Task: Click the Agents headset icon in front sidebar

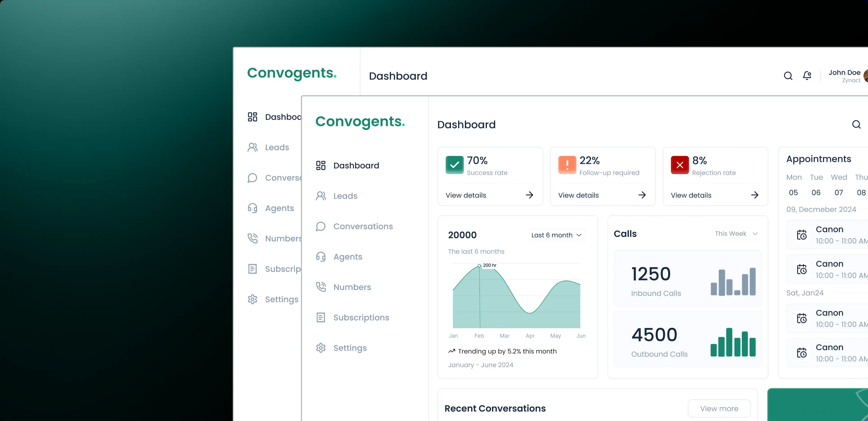Action: pos(320,257)
